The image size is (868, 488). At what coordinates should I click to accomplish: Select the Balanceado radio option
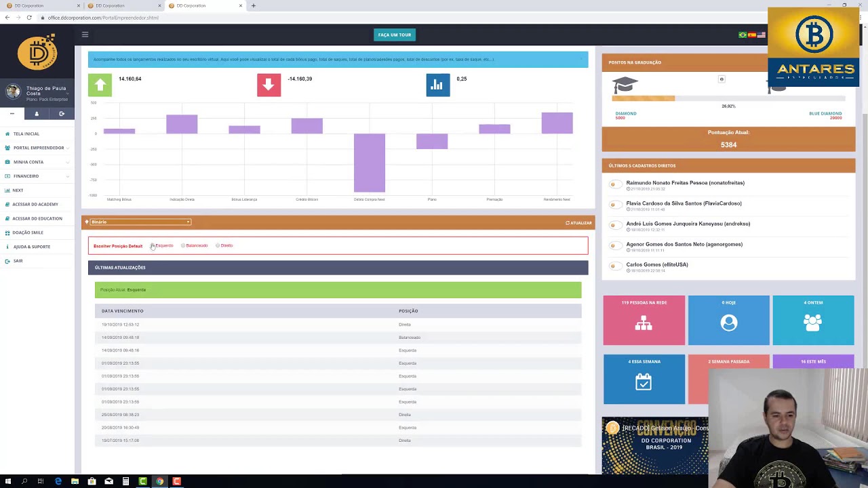tap(183, 245)
